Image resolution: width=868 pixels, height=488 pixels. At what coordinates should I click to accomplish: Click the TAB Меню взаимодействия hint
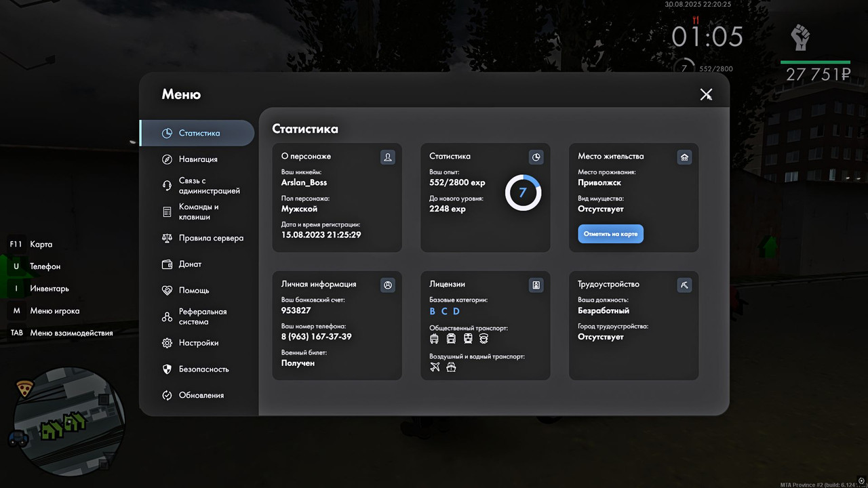tap(61, 333)
